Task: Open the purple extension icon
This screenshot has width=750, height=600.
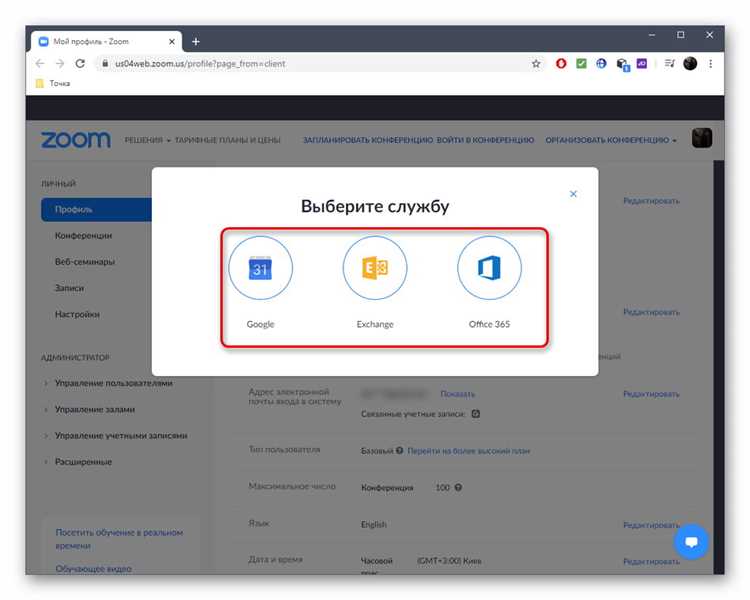Action: click(642, 63)
